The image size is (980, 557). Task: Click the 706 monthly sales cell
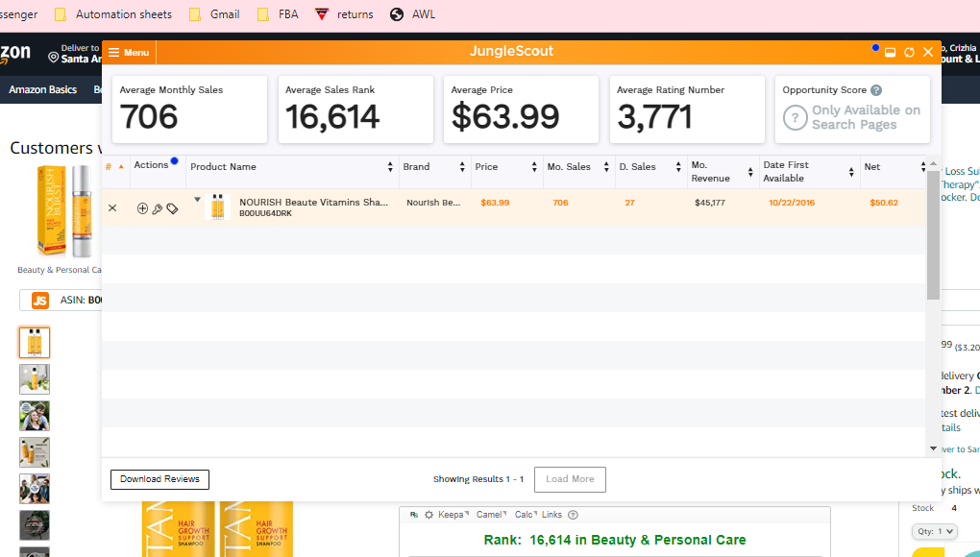(561, 203)
